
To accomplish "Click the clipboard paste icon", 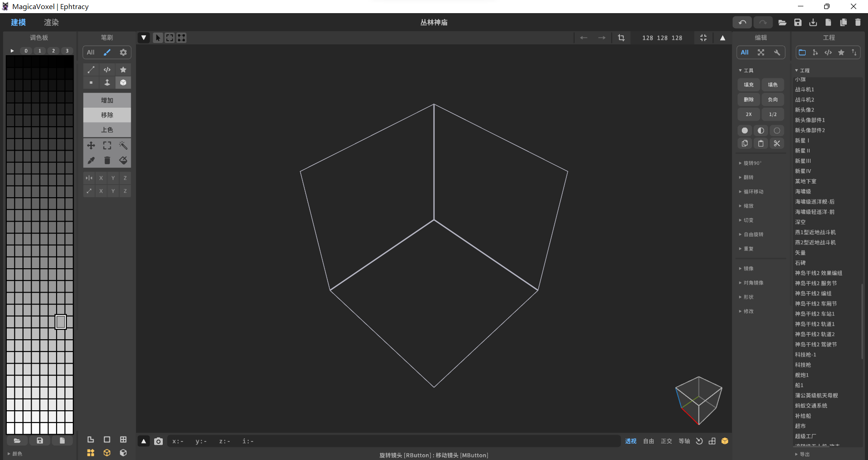I will tap(761, 143).
